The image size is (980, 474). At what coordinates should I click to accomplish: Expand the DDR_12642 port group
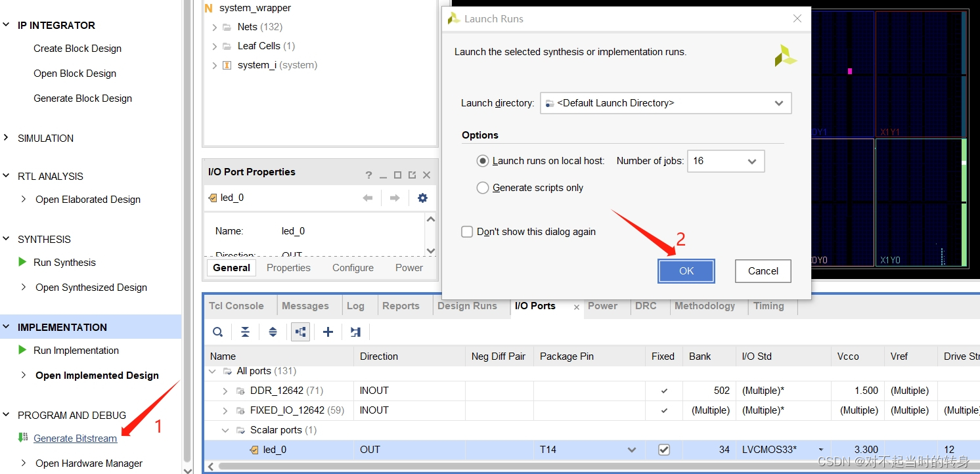click(x=225, y=391)
